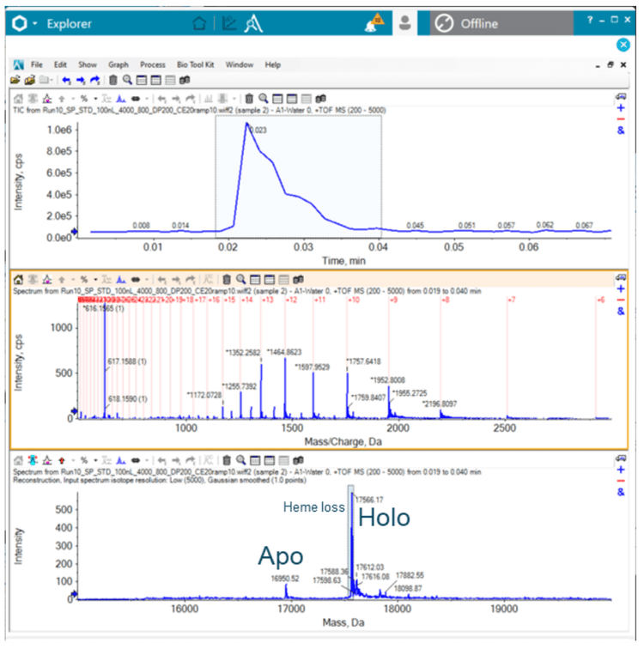Open the percent dropdown arrow in TIC toolbar
The image size is (644, 649).
(94, 98)
